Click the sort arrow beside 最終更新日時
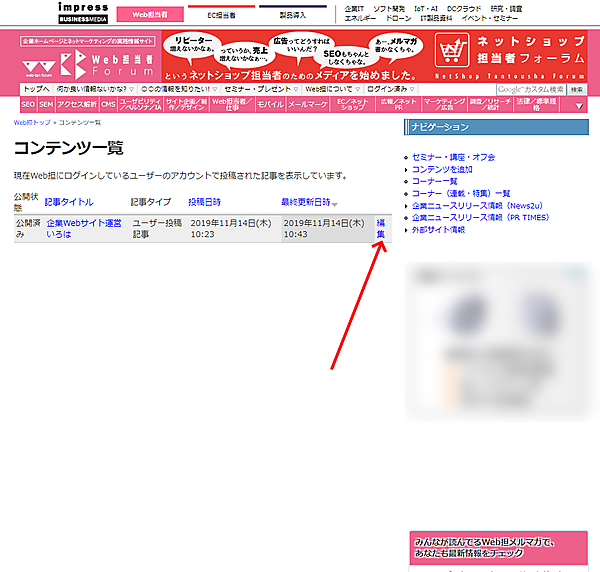Screen dimensions: 600x572 (335, 204)
